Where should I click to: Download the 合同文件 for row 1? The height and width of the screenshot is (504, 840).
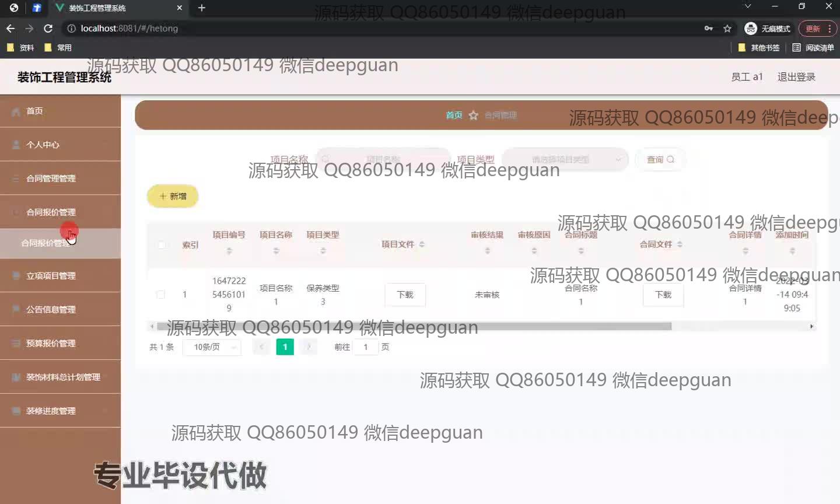pos(663,295)
